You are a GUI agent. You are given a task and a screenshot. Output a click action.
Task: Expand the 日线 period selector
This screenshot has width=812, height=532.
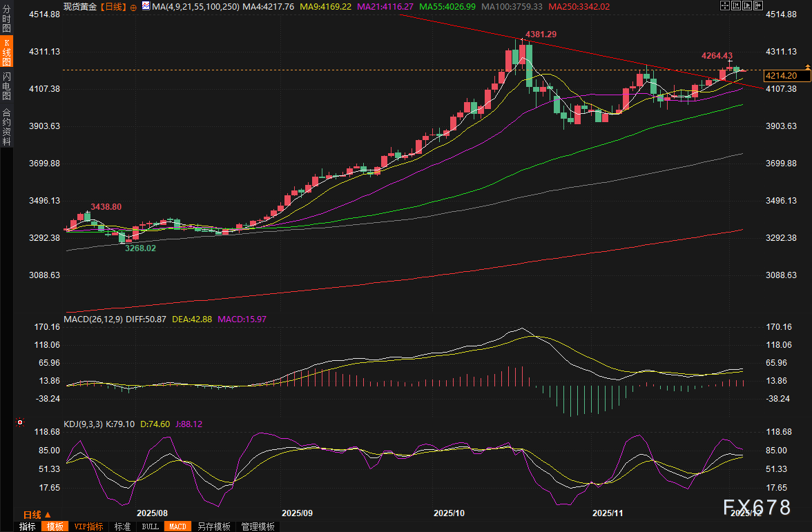pyautogui.click(x=37, y=515)
